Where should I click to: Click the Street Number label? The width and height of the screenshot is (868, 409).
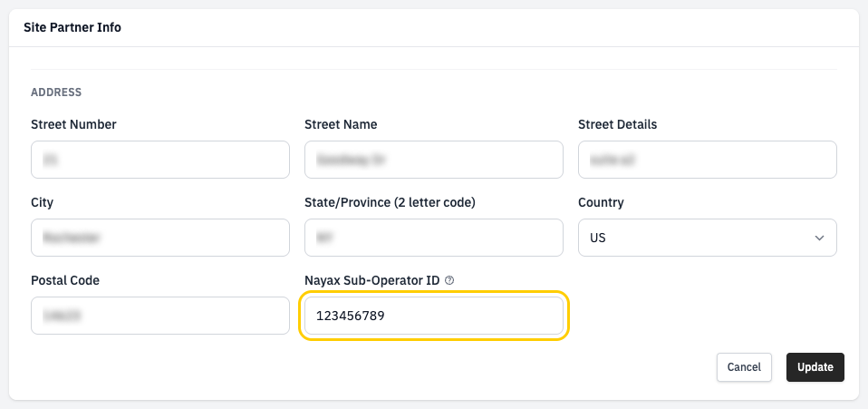coord(73,125)
